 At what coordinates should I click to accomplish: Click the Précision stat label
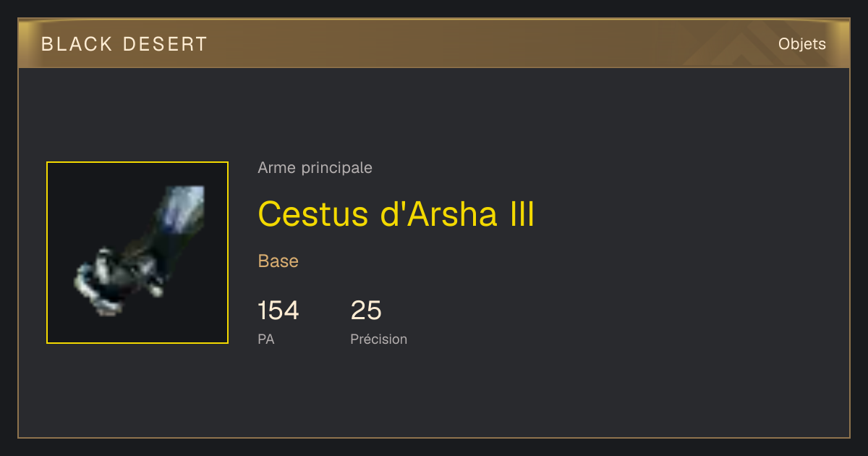pos(379,339)
